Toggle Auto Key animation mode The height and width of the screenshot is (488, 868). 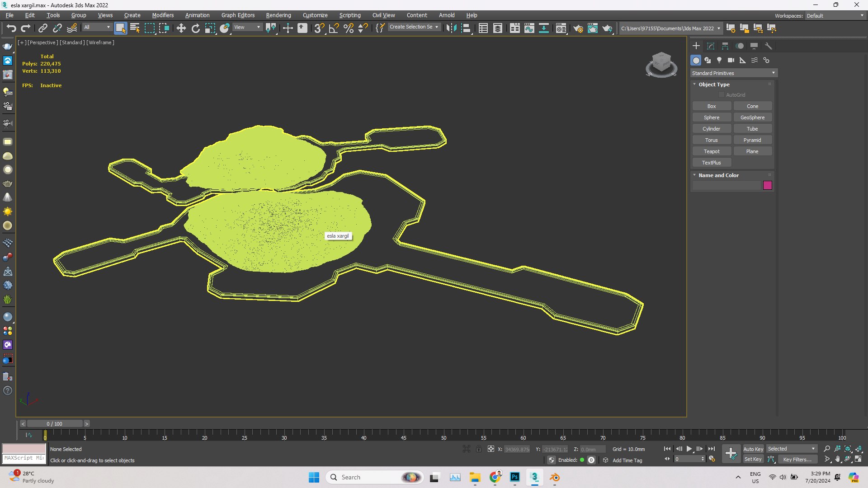[753, 449]
